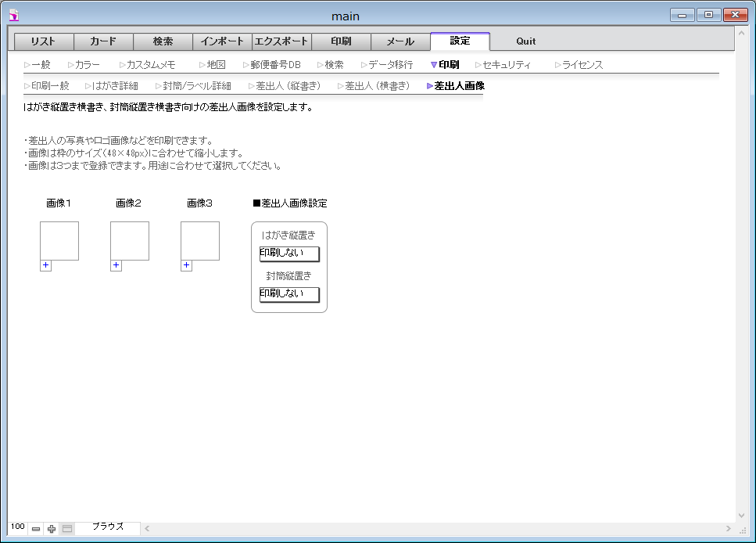The width and height of the screenshot is (756, 543).
Task: Click the plus icon under 画像1
Action: coord(45,266)
